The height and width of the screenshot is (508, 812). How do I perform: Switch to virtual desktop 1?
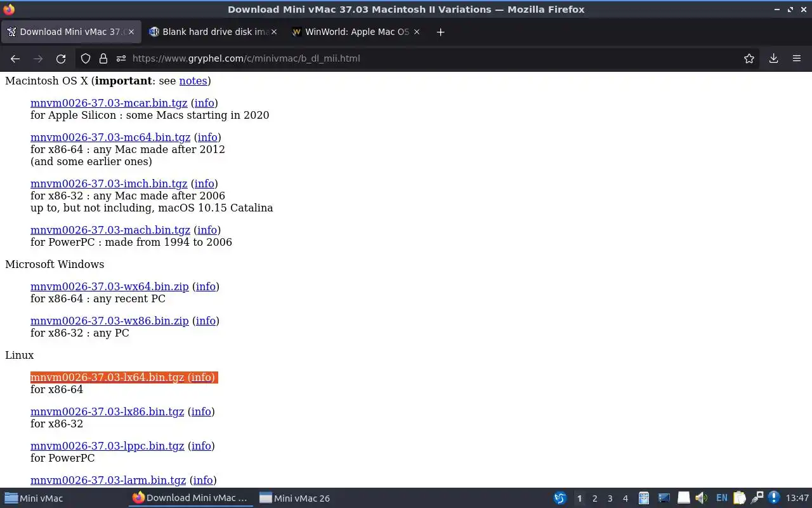(x=579, y=498)
